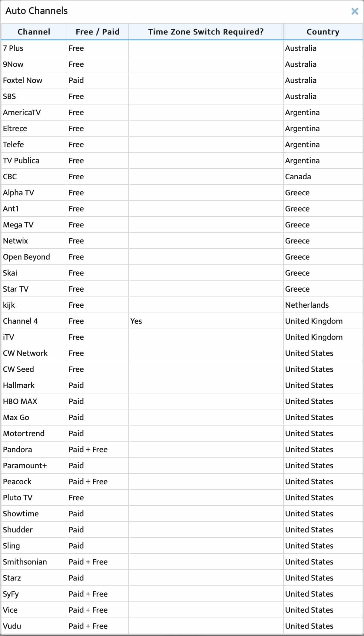Sort by the Country column header
Screen dimensions: 364x636
[323, 32]
